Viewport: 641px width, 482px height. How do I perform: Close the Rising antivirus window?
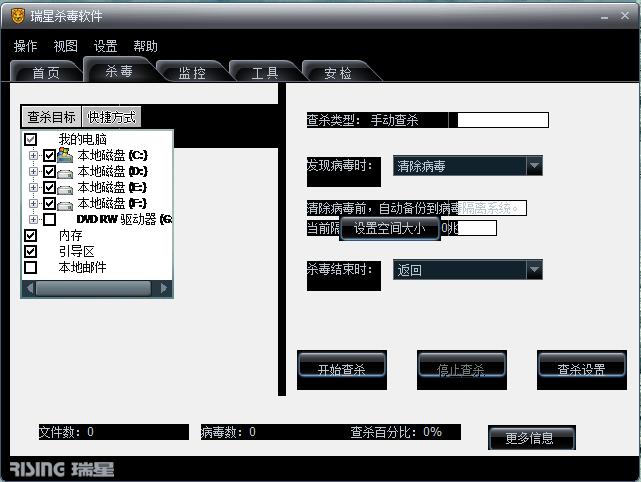click(x=625, y=16)
